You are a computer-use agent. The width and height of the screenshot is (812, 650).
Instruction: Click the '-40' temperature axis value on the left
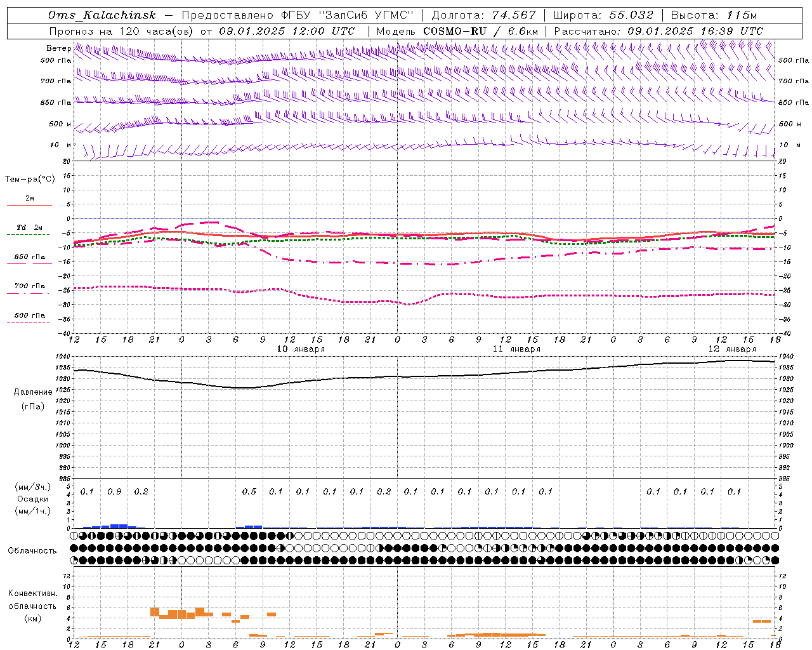65,333
